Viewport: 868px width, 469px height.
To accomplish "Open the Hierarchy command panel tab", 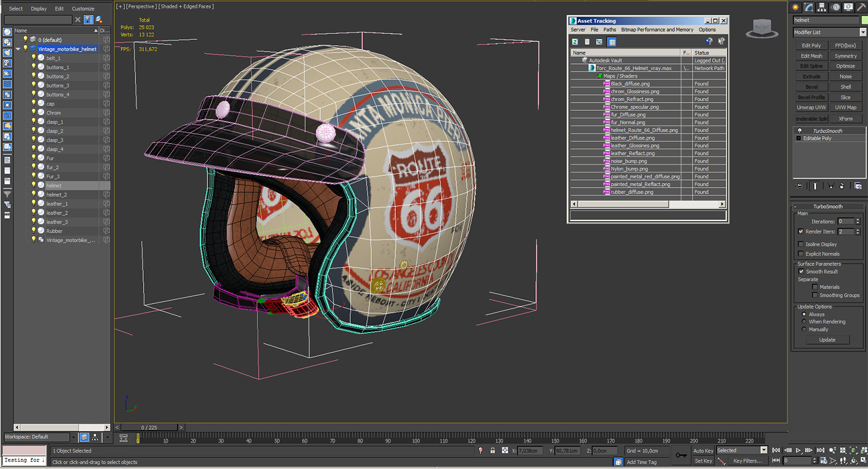I will (x=823, y=7).
